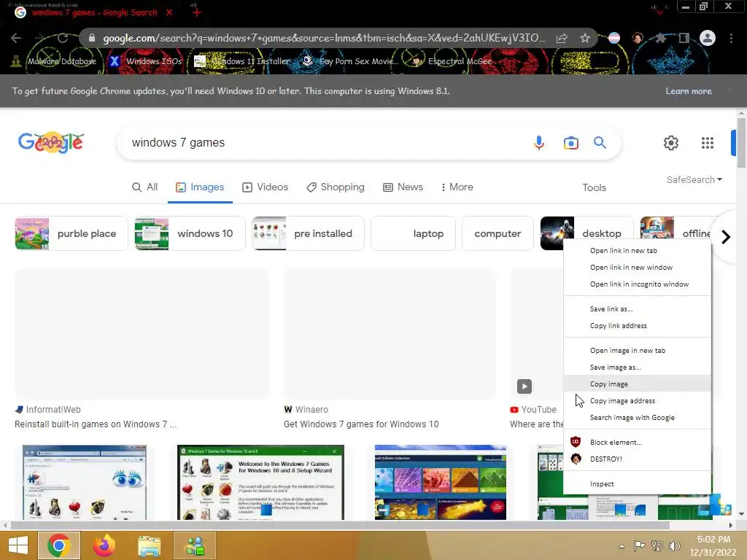Open the Windows ISOs bookmark
This screenshot has width=747, height=560.
[146, 61]
